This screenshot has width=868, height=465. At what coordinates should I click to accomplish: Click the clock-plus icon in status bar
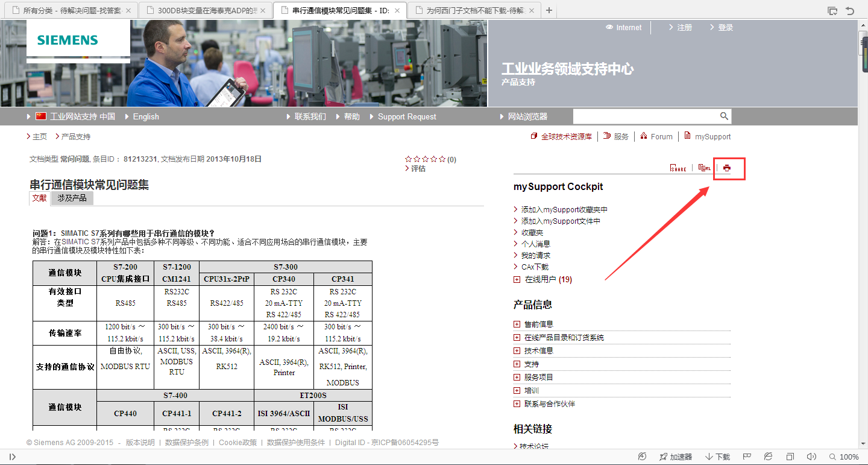point(643,457)
